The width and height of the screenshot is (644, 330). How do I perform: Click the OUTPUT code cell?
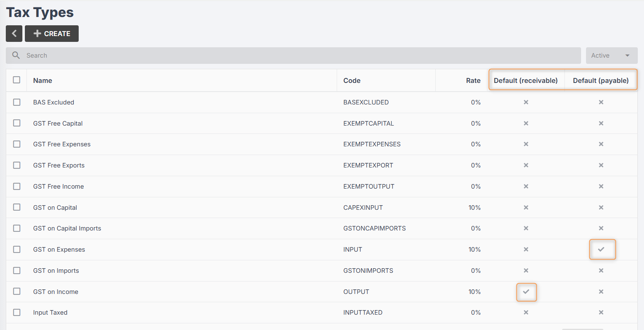click(356, 291)
